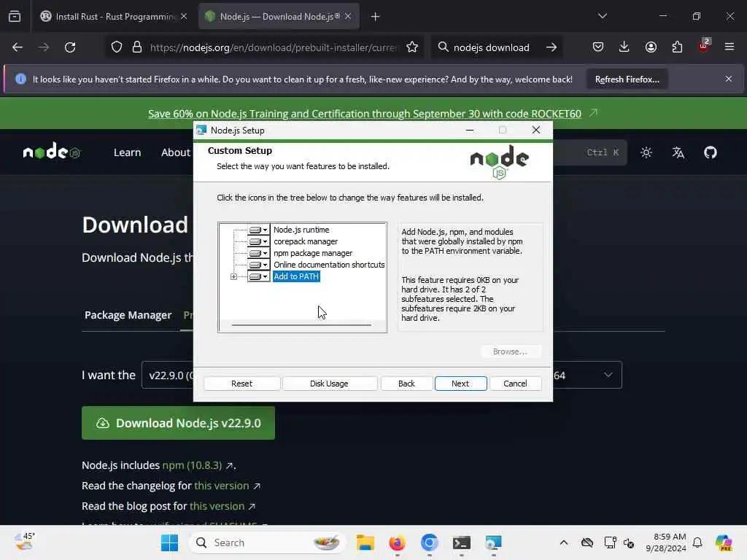Select npm package manager tree row
Image resolution: width=747 pixels, height=560 pixels.
[313, 253]
